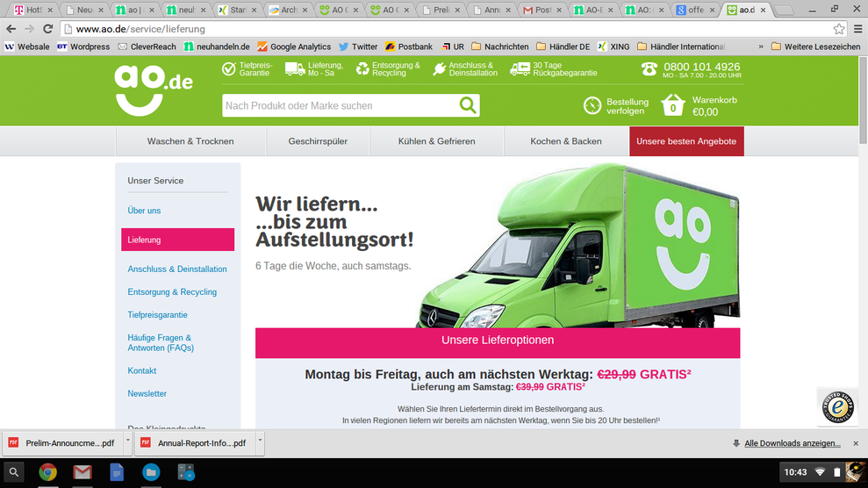This screenshot has width=868, height=488.
Task: Open the Files app from the shelf
Action: click(151, 472)
